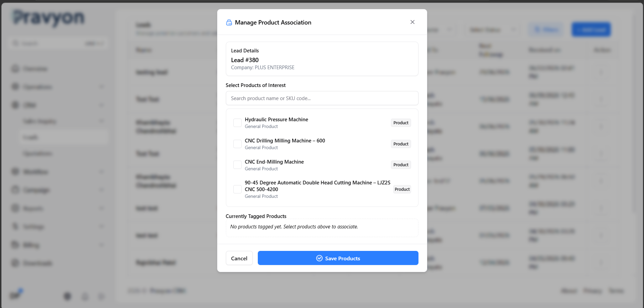Click the Downloads icon in background sidebar
Image resolution: width=644 pixels, height=308 pixels.
click(15, 263)
